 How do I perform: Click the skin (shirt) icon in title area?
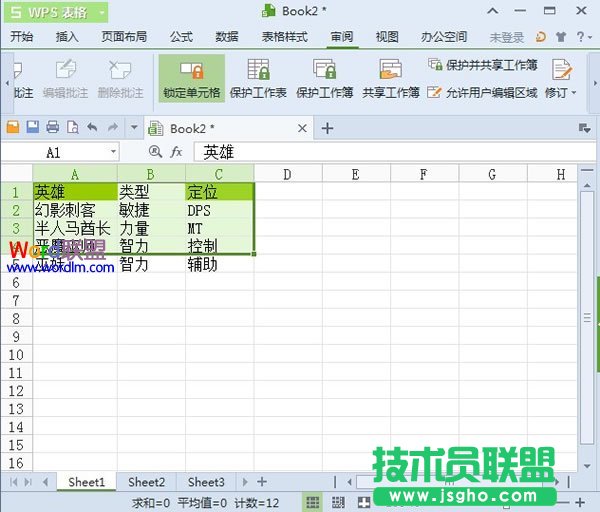click(561, 37)
